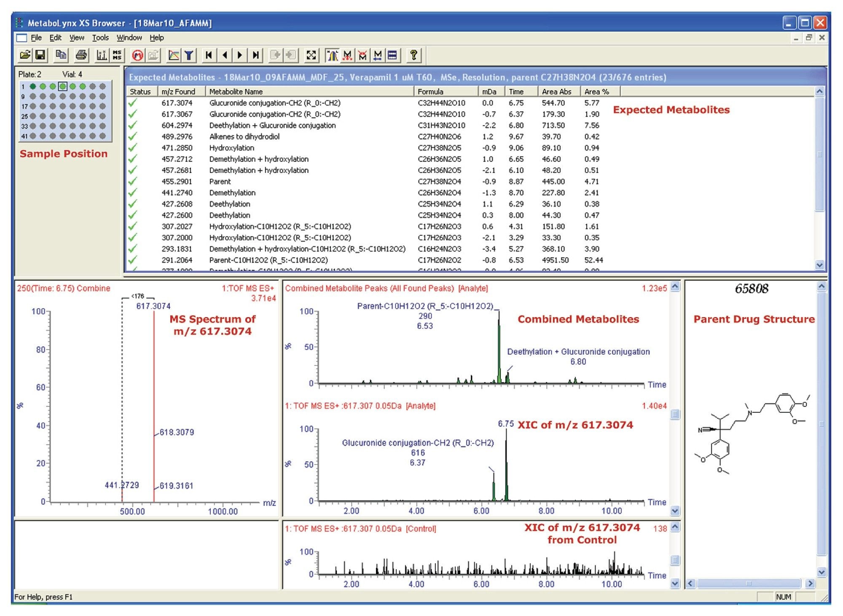Select the Demethylation row 441.2740
843x616 pixels.
coord(470,193)
